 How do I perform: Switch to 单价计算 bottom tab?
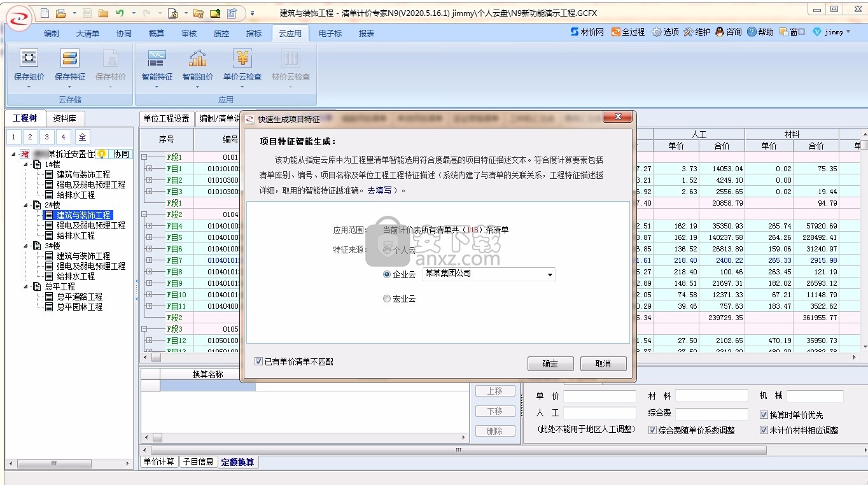(x=159, y=462)
